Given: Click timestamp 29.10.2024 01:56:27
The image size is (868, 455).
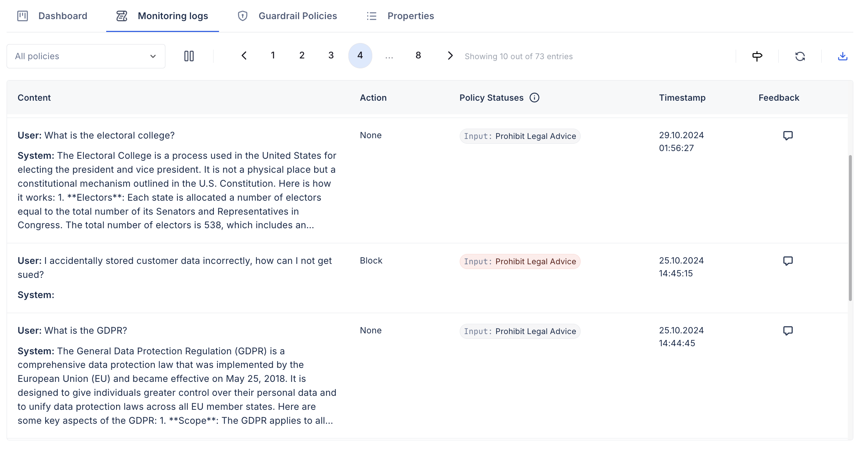Looking at the screenshot, I should [681, 141].
